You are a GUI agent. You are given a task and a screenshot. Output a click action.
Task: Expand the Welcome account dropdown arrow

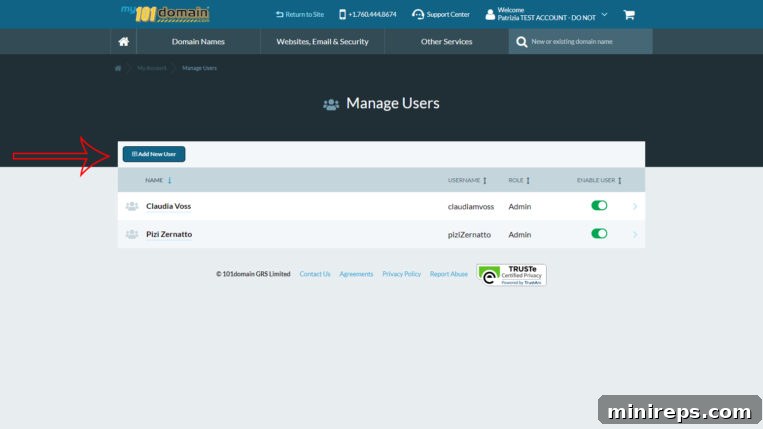tap(604, 15)
